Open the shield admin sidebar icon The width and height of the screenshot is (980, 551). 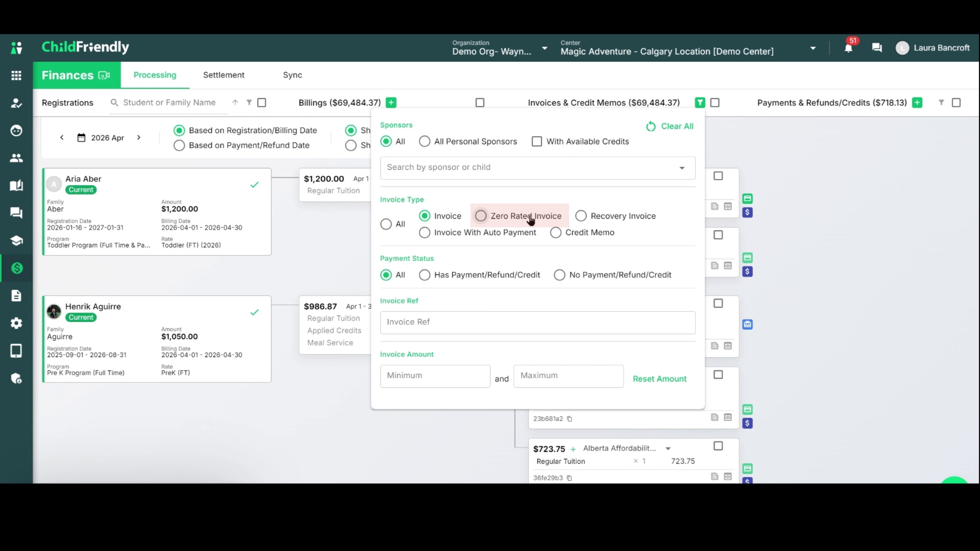pyautogui.click(x=16, y=378)
